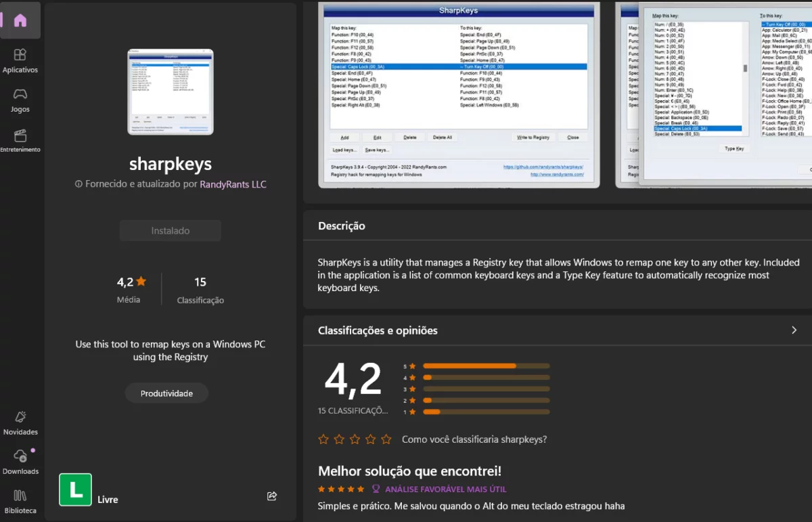Click the RandyRants LLC publisher link
Viewport: 812px width, 522px height.
coord(233,184)
